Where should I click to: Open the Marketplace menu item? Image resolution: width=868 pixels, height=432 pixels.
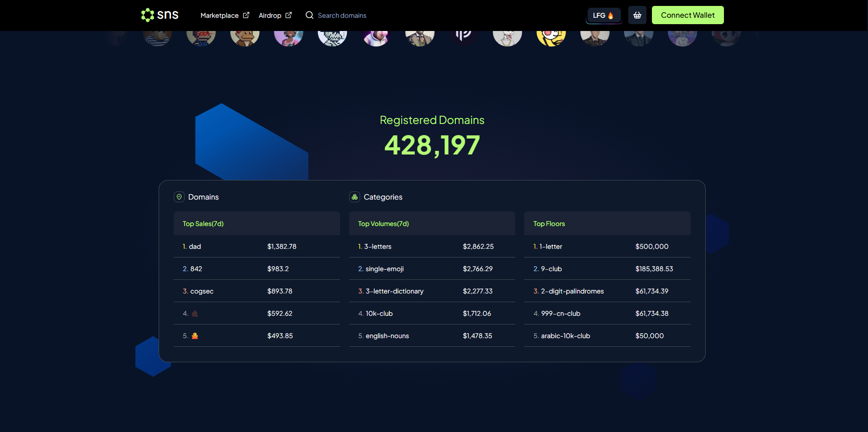click(220, 15)
